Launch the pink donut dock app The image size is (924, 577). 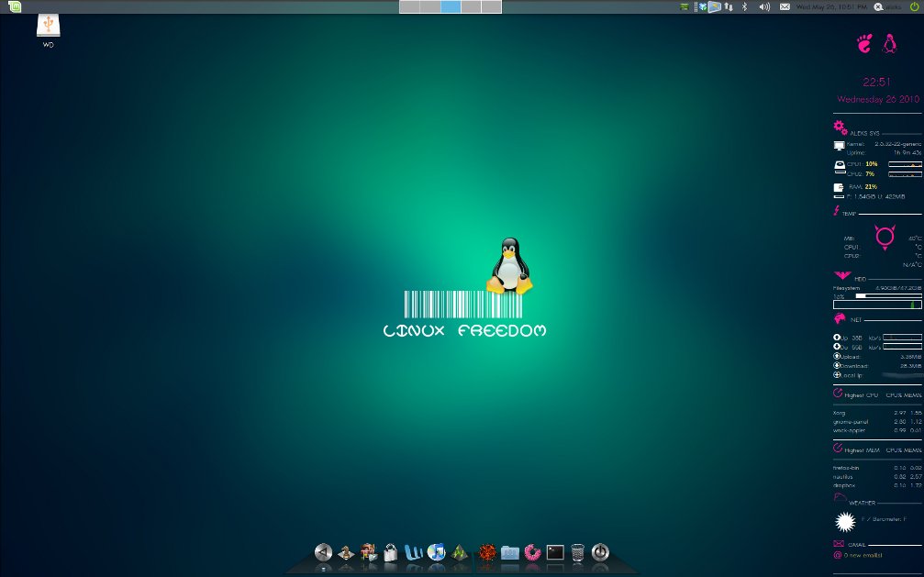[532, 552]
